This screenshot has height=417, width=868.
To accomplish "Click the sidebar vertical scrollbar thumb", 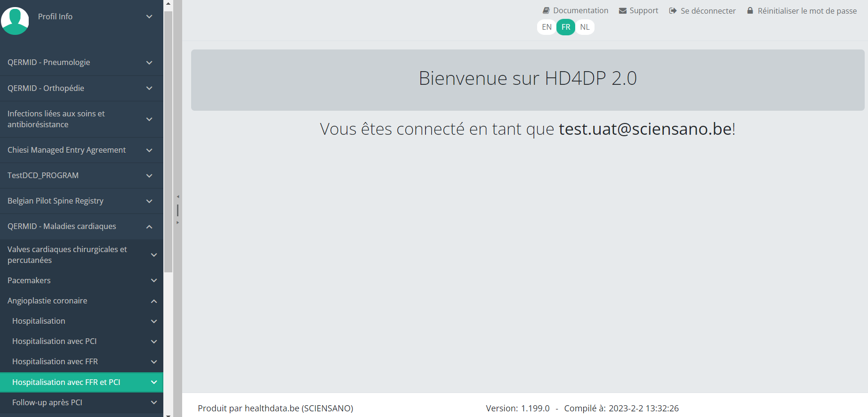I will coord(168,141).
